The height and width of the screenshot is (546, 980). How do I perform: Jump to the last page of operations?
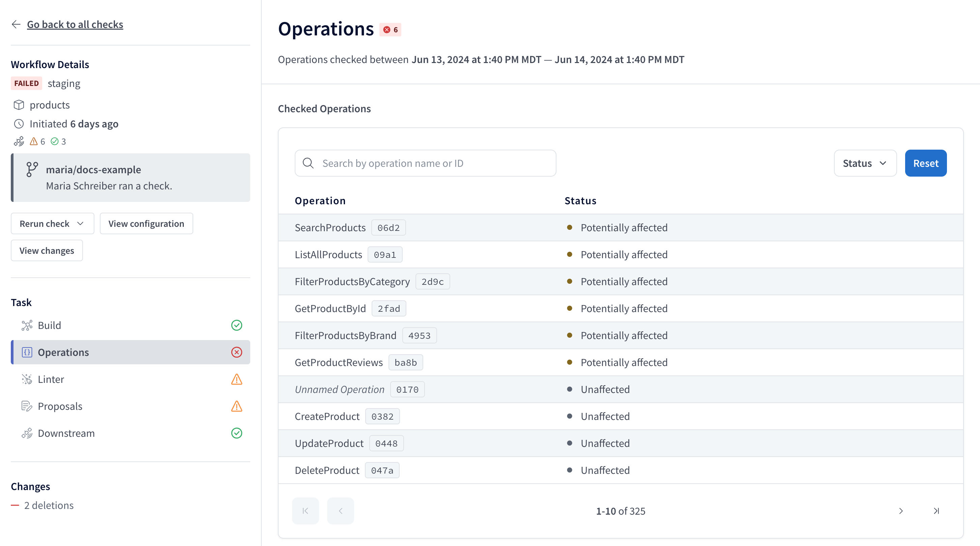tap(936, 511)
